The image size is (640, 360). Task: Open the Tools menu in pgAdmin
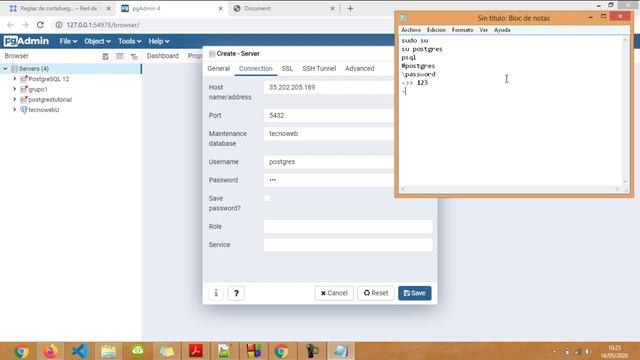tap(129, 41)
